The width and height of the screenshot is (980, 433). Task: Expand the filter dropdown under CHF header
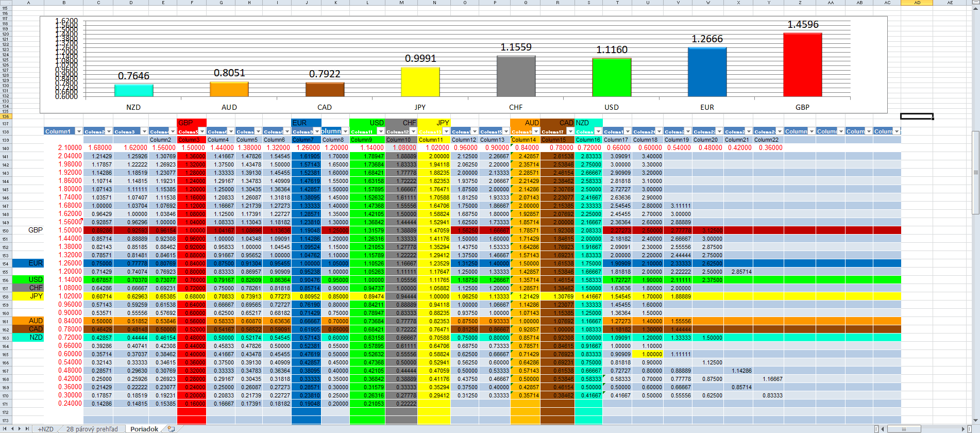[413, 131]
